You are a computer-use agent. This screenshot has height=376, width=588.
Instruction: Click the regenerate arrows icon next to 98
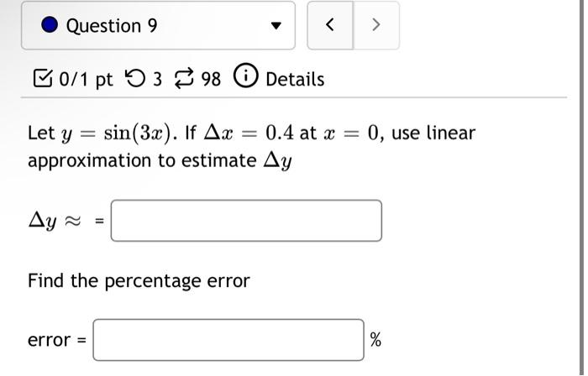tap(185, 78)
